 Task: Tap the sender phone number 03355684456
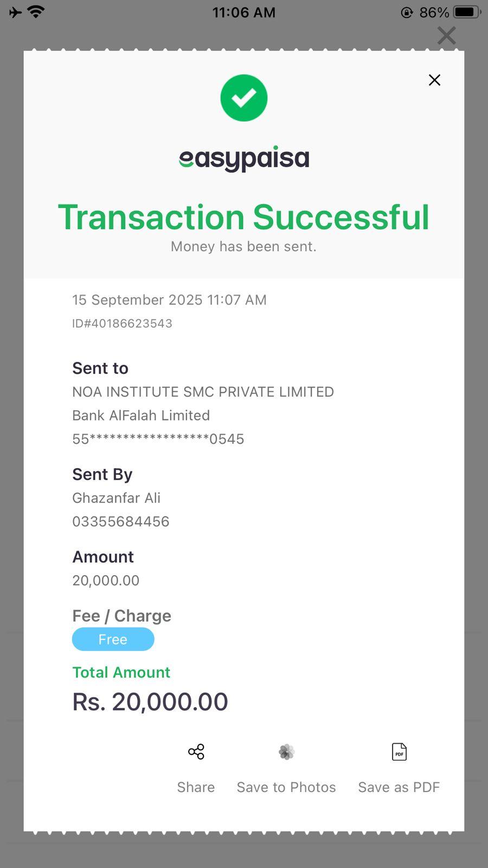(121, 521)
